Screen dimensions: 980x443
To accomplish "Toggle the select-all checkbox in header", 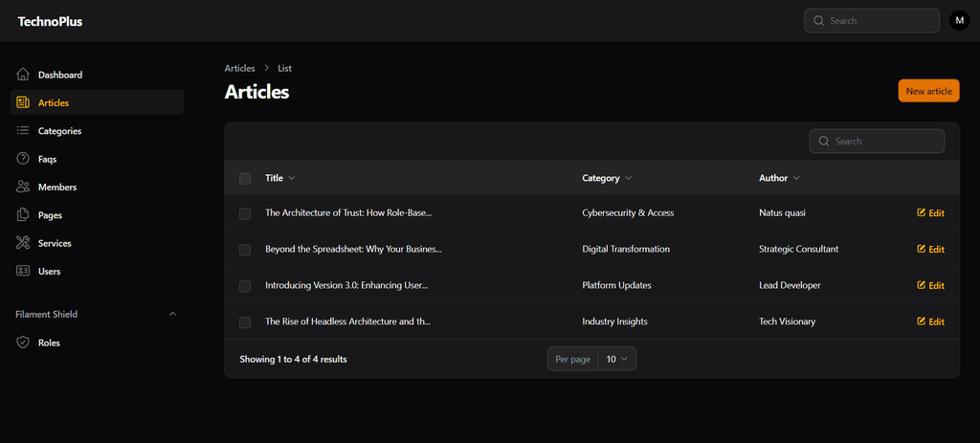I will pyautogui.click(x=245, y=178).
